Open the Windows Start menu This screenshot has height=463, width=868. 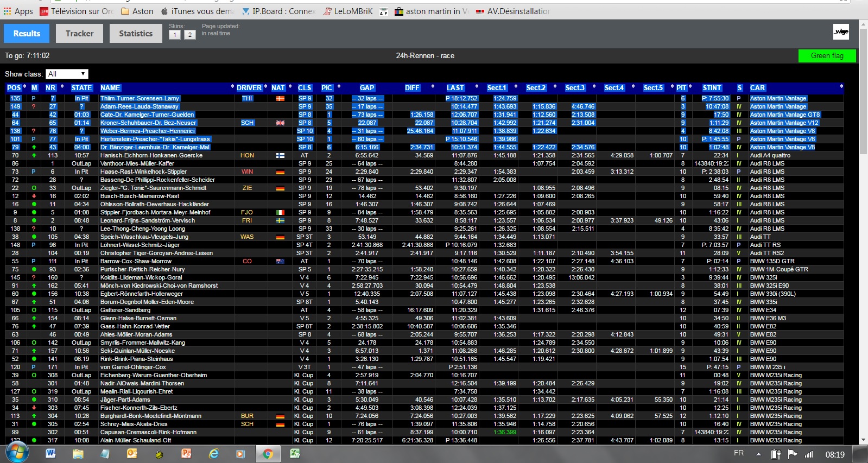[x=17, y=453]
